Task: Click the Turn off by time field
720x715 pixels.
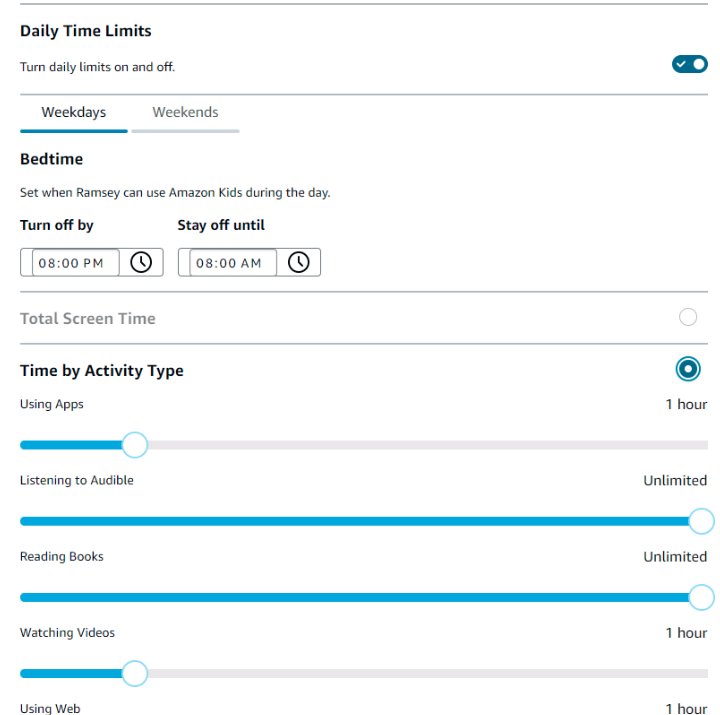Action: coord(75,263)
